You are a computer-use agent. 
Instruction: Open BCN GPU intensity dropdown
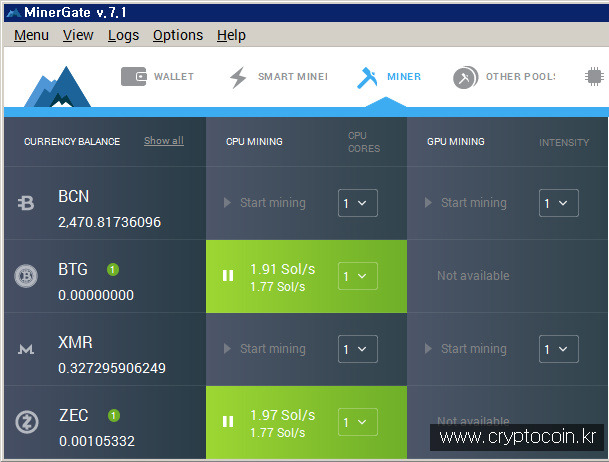(x=559, y=203)
